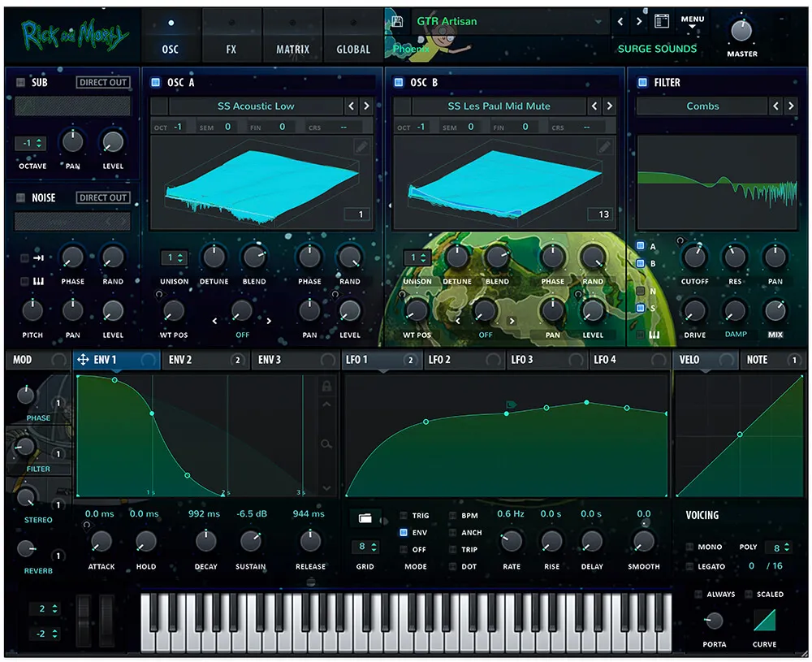The height and width of the screenshot is (662, 812).
Task: Open the Combs filter type selector
Action: [x=702, y=106]
